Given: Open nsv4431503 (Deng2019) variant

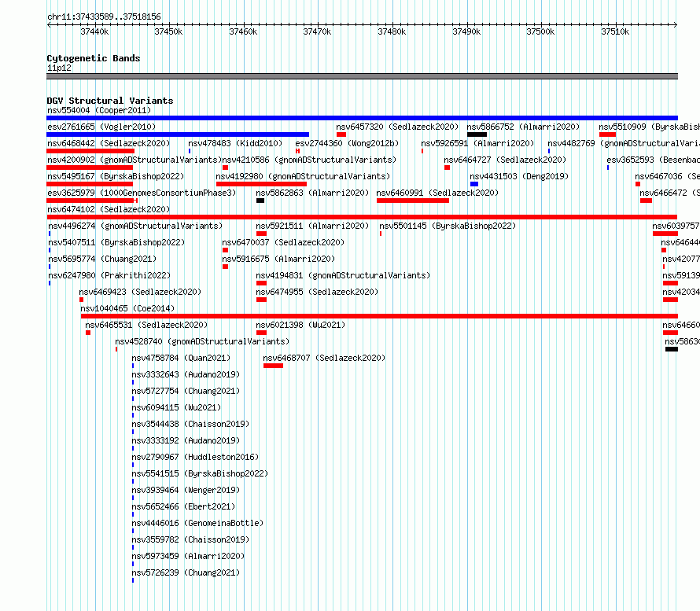Looking at the screenshot, I should [x=519, y=176].
